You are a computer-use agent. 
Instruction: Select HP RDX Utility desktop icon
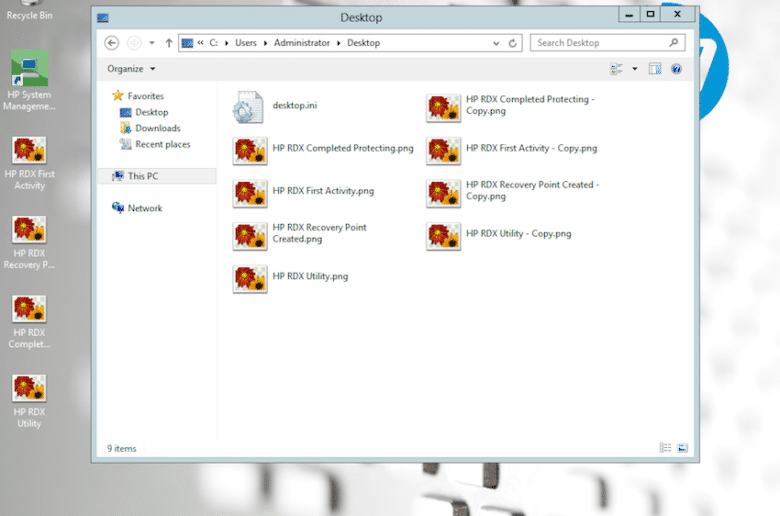point(29,401)
